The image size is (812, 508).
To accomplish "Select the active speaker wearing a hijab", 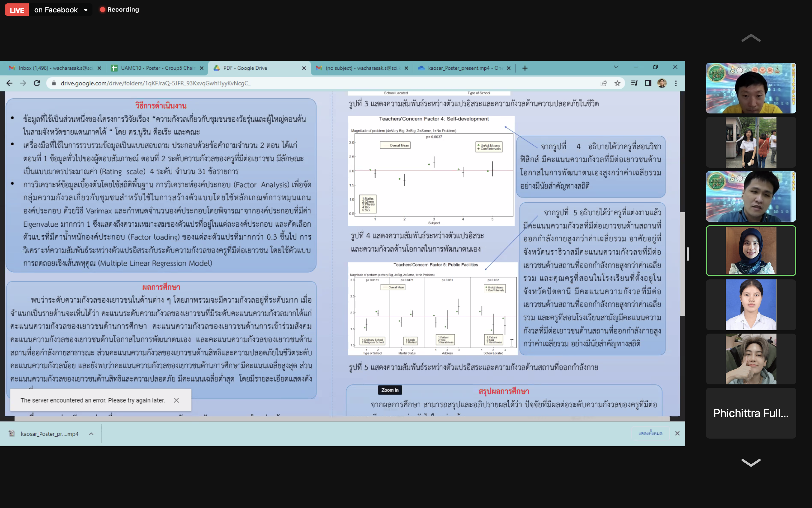I will click(x=751, y=251).
